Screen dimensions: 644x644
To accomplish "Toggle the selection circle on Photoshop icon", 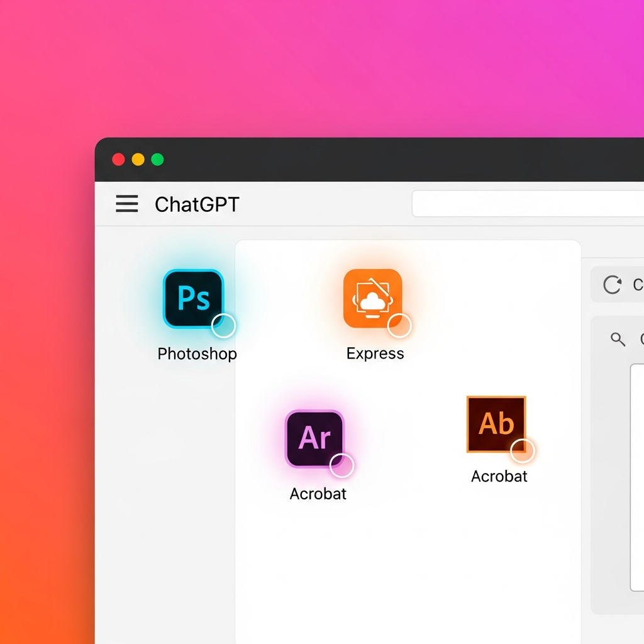I will [223, 326].
